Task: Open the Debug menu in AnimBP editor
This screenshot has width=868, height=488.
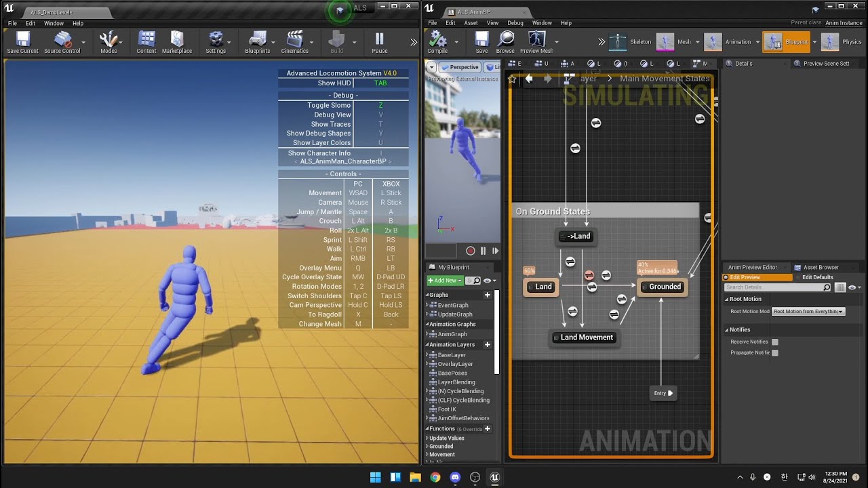Action: coord(515,23)
